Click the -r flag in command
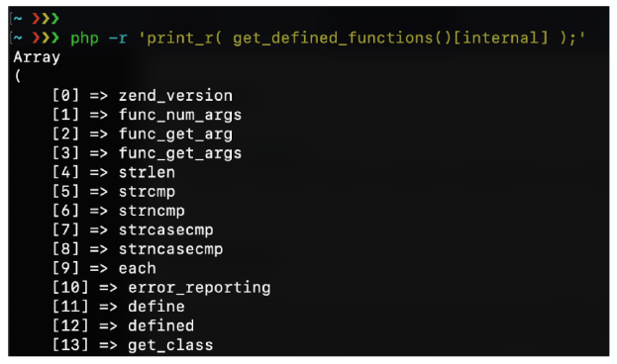The width and height of the screenshot is (617, 364). pyautogui.click(x=118, y=39)
